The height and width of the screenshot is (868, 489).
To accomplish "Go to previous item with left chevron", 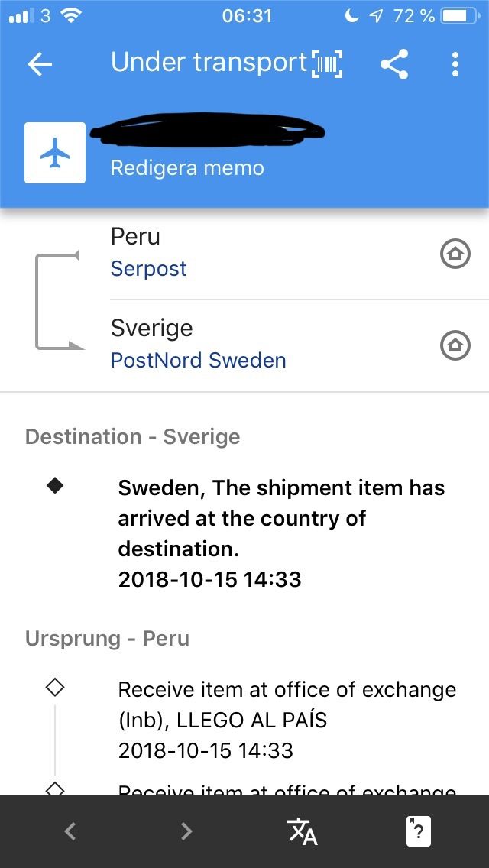I will click(x=70, y=831).
